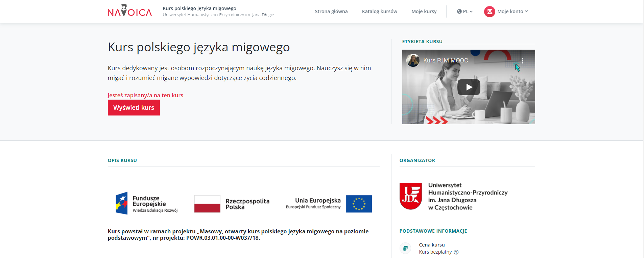Image resolution: width=644 pixels, height=258 pixels.
Task: Go to Strona główna
Action: click(331, 11)
